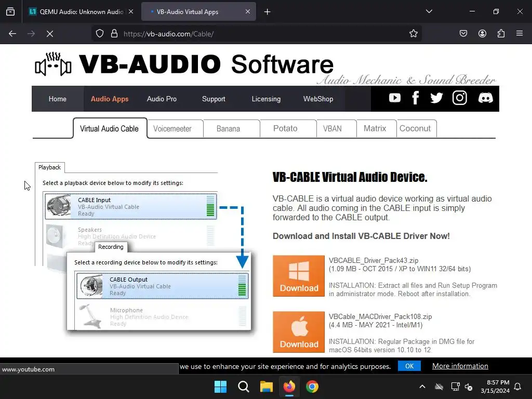Go back to the previous page
The height and width of the screenshot is (399, 532).
click(12, 34)
